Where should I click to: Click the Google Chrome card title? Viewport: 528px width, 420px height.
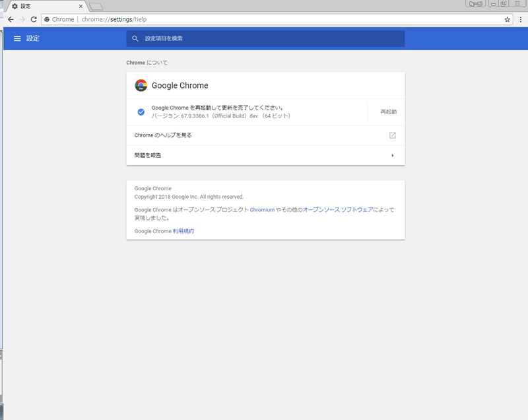tap(180, 86)
